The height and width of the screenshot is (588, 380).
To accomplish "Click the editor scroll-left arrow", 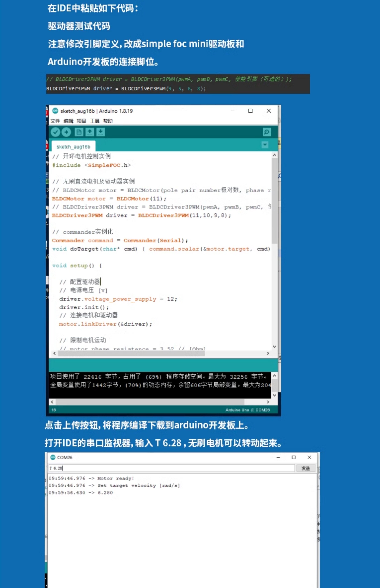I will (x=55, y=353).
